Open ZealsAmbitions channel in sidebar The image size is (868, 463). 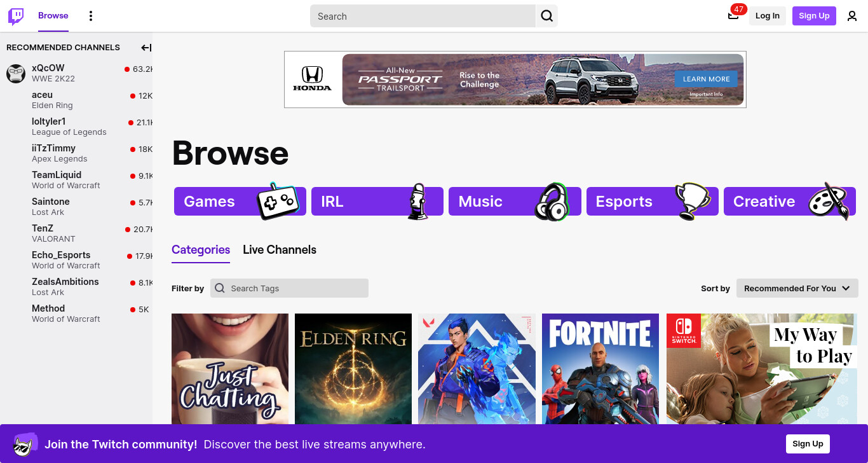(x=76, y=287)
